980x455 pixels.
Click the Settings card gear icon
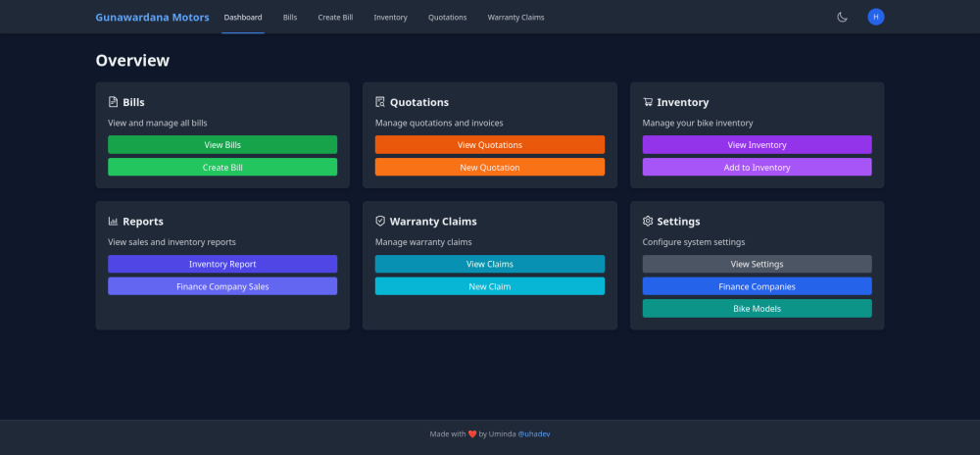pos(648,221)
